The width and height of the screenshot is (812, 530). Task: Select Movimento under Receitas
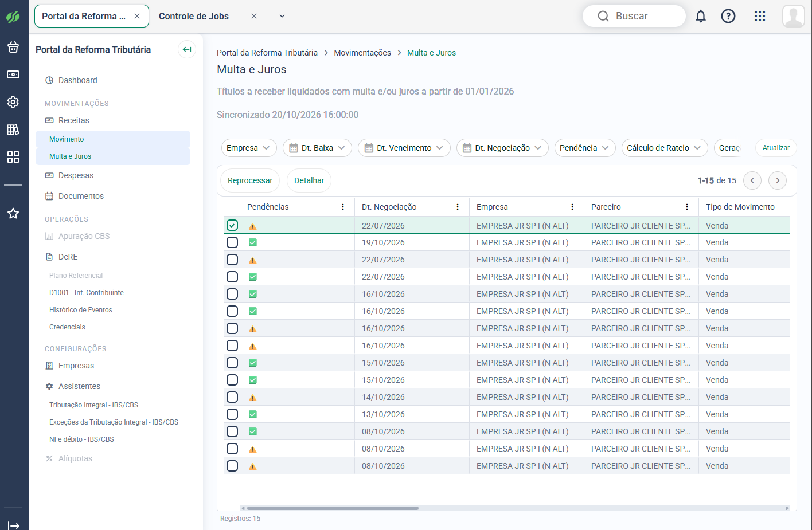[67, 139]
